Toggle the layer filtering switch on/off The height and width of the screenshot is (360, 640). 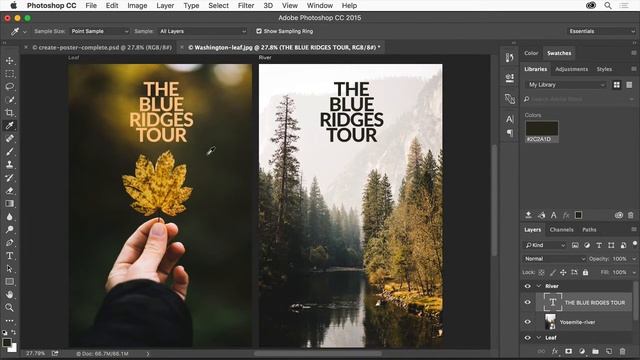(635, 244)
